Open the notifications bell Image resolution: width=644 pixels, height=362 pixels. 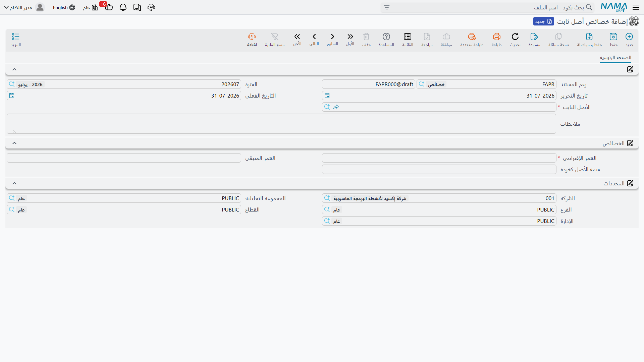123,7
